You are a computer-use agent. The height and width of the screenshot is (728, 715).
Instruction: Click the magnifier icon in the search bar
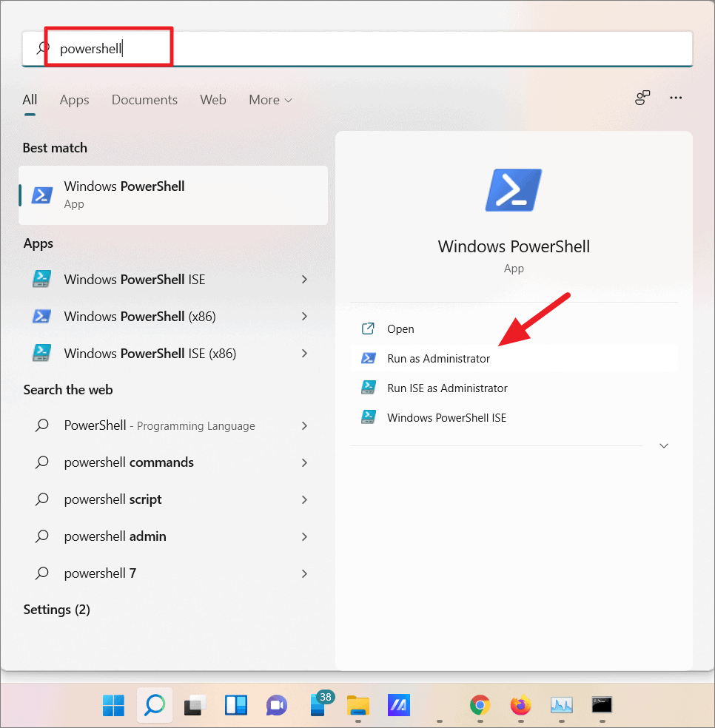41,47
